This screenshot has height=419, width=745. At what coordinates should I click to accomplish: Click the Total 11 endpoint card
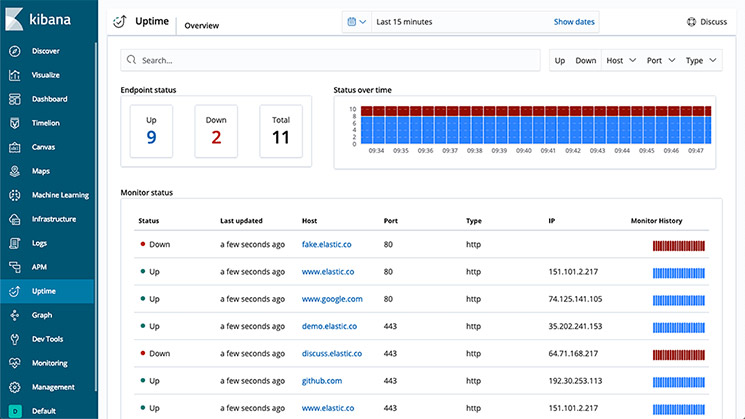click(x=281, y=131)
